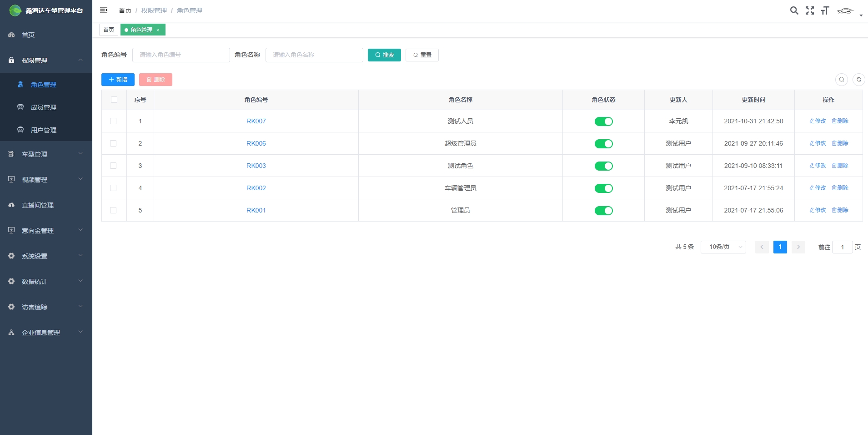Edit role RK002 via 修改
Viewport: 868px width, 435px height.
[818, 188]
